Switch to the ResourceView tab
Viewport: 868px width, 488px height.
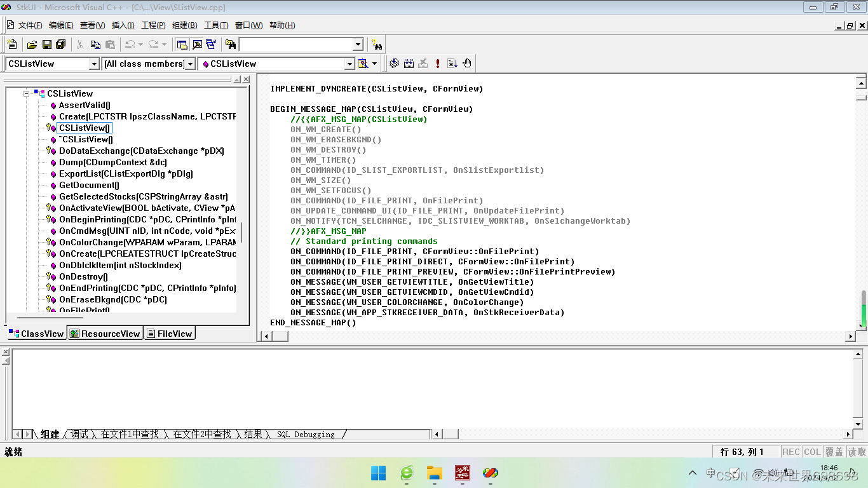105,334
